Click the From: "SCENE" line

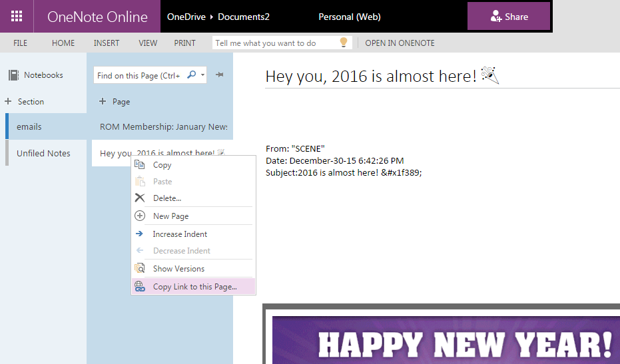295,148
